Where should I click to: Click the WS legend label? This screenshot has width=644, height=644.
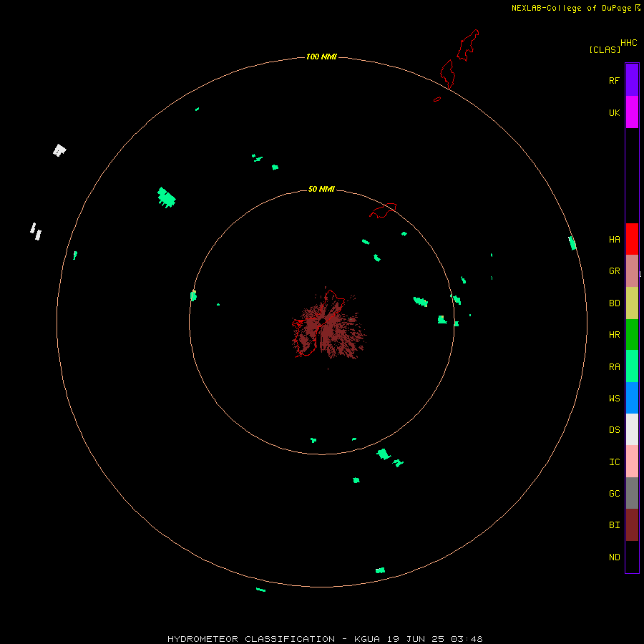click(x=614, y=399)
